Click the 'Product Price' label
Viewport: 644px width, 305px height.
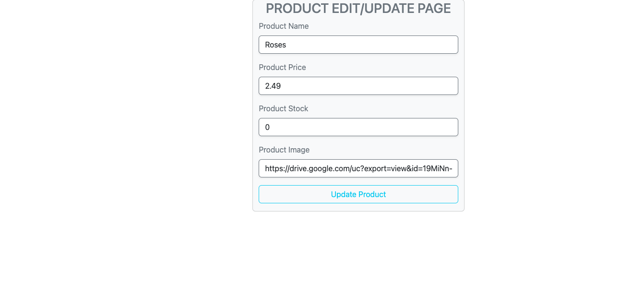pyautogui.click(x=282, y=67)
